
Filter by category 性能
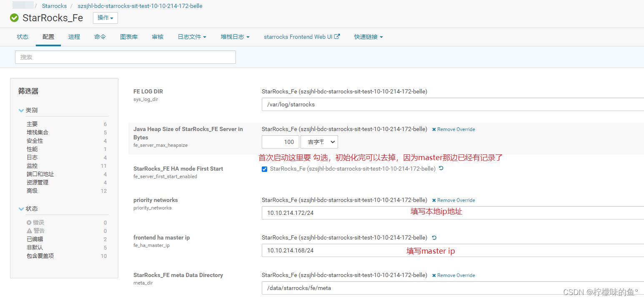[32, 149]
